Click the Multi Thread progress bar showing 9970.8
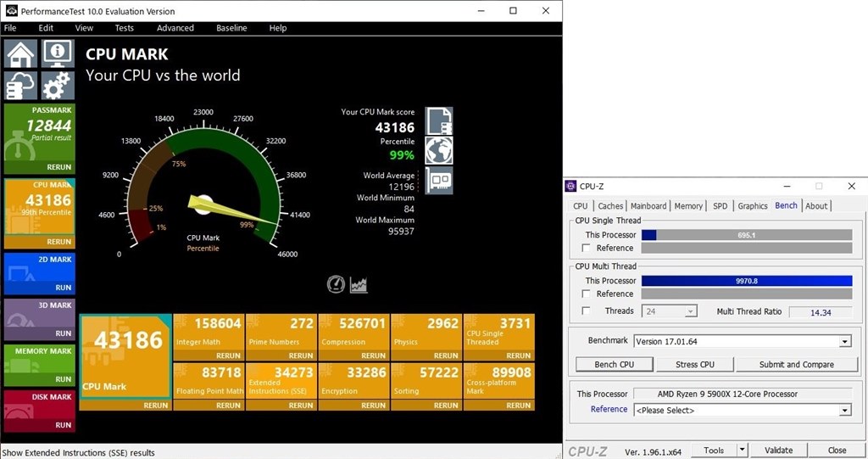868x459 pixels. pyautogui.click(x=747, y=281)
